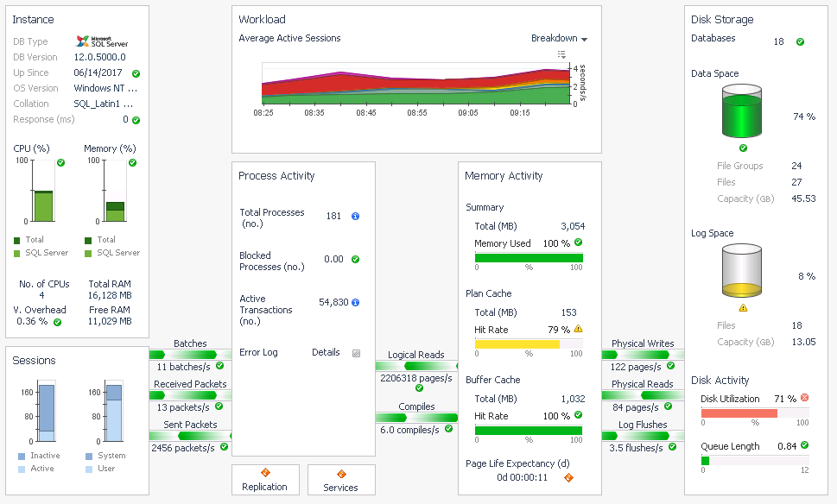This screenshot has width=837, height=504.
Task: Click the Data Space green cylinder
Action: (x=743, y=111)
